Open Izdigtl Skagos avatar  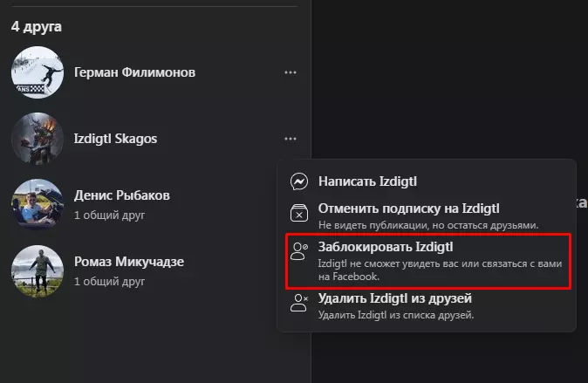[38, 139]
